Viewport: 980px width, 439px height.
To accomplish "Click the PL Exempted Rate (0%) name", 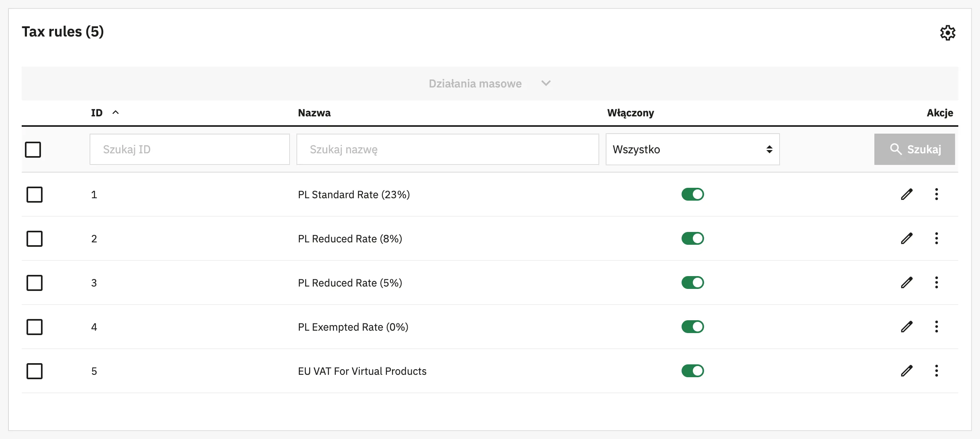I will coord(353,327).
